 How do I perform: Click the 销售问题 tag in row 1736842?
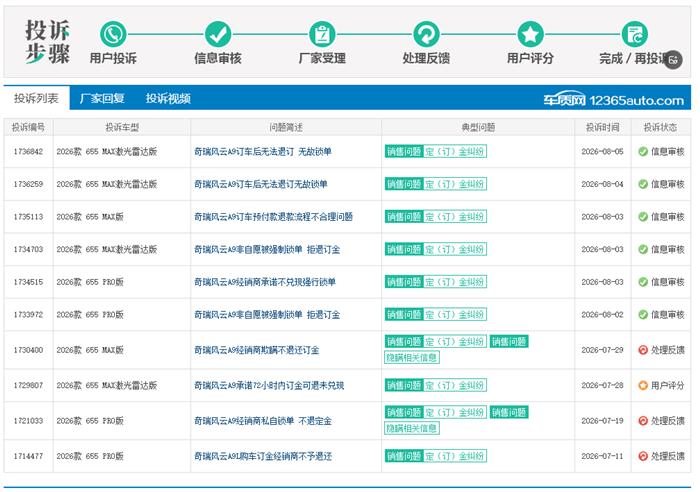[404, 151]
